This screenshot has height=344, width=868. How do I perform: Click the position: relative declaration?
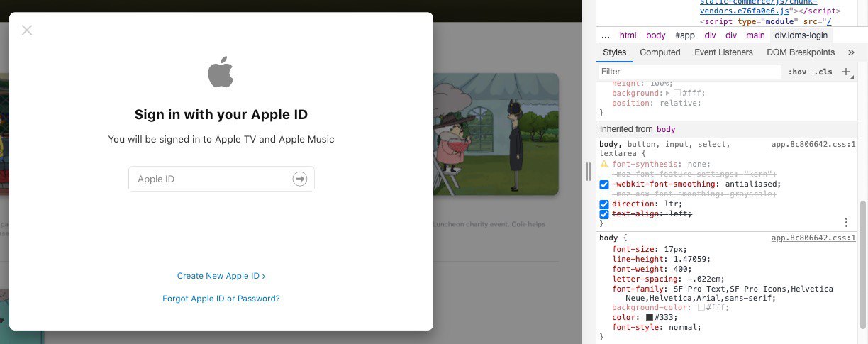click(x=655, y=103)
